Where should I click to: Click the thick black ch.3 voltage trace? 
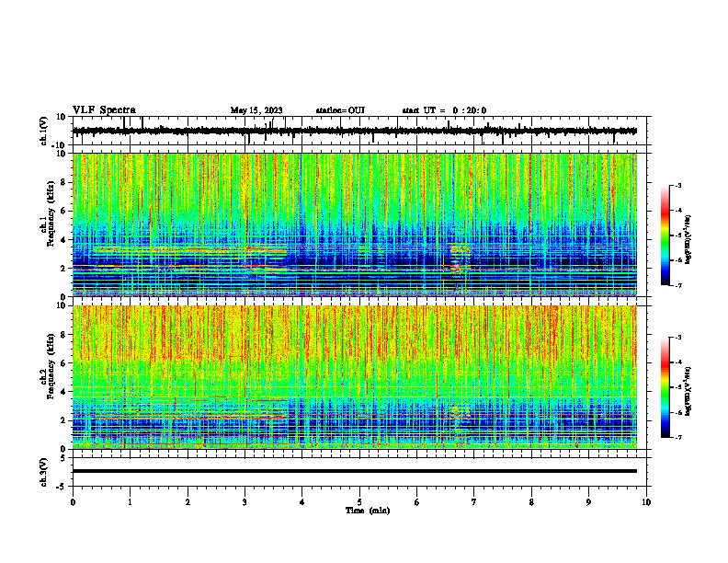pyautogui.click(x=355, y=471)
